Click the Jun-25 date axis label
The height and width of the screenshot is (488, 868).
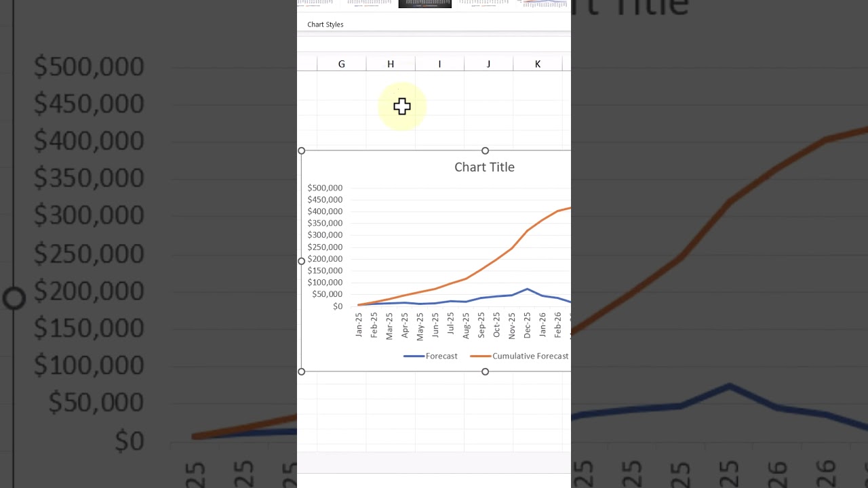click(435, 325)
